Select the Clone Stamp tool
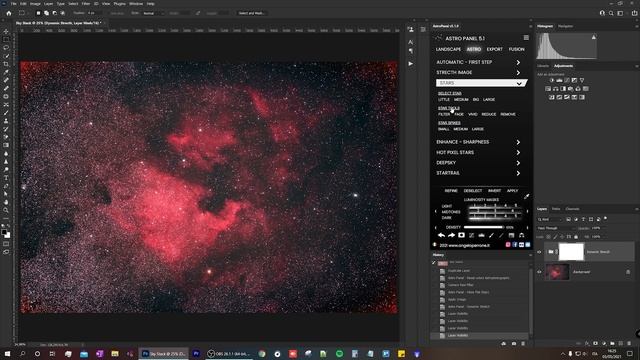This screenshot has width=640, height=360. pyautogui.click(x=6, y=121)
